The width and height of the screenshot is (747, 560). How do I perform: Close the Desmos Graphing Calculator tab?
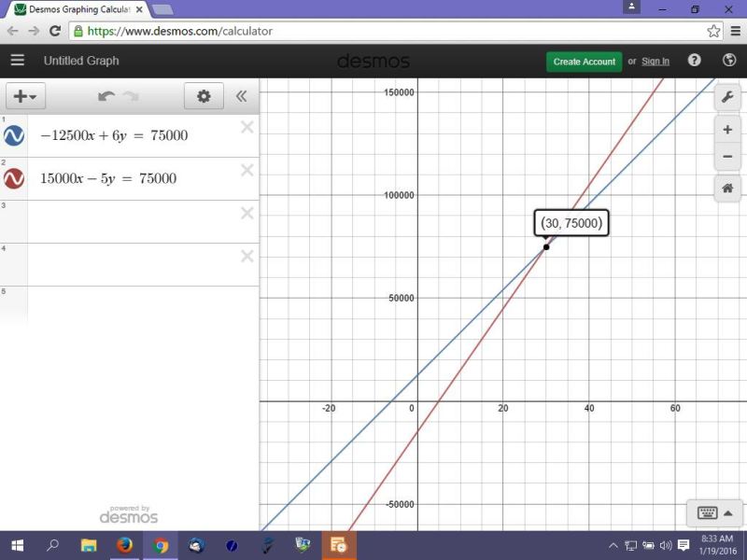click(x=139, y=9)
